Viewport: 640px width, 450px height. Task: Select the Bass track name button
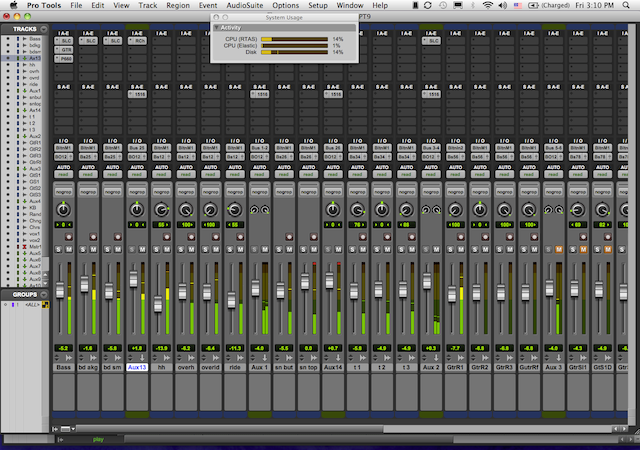(64, 367)
